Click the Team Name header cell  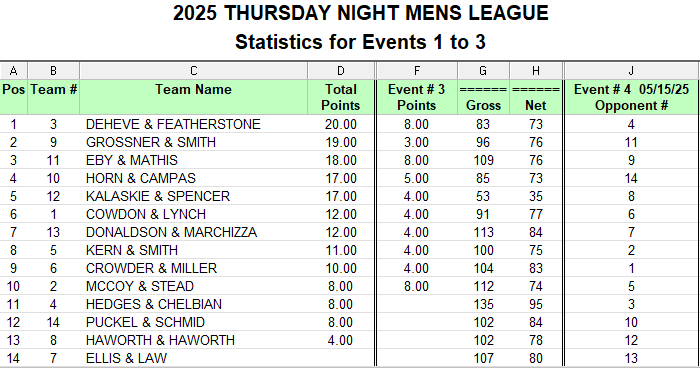pos(193,97)
